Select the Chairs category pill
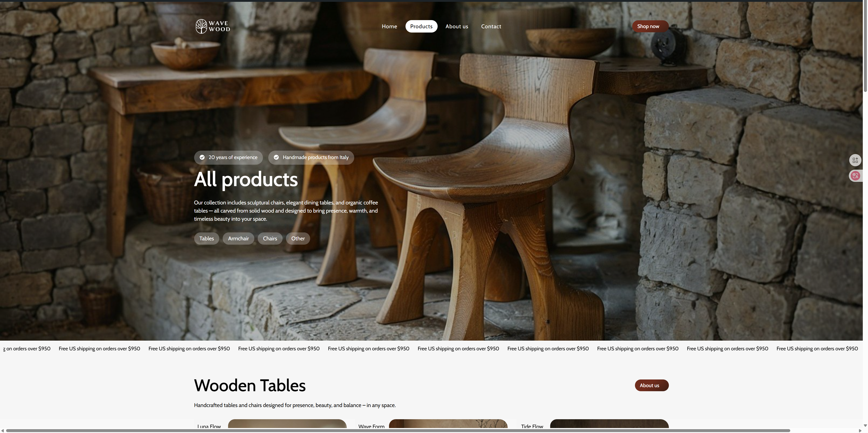Viewport: 868px width, 433px height. tap(270, 239)
